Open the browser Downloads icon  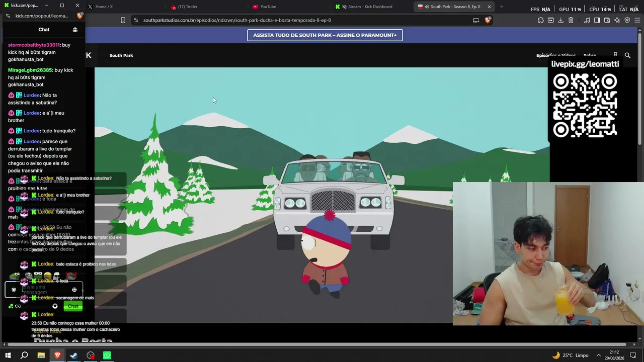pos(560,20)
